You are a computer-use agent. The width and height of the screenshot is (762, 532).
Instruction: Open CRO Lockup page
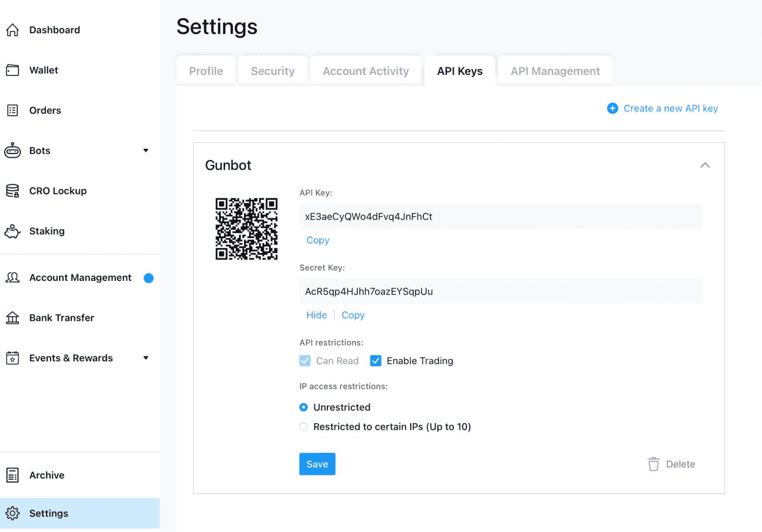(x=58, y=191)
